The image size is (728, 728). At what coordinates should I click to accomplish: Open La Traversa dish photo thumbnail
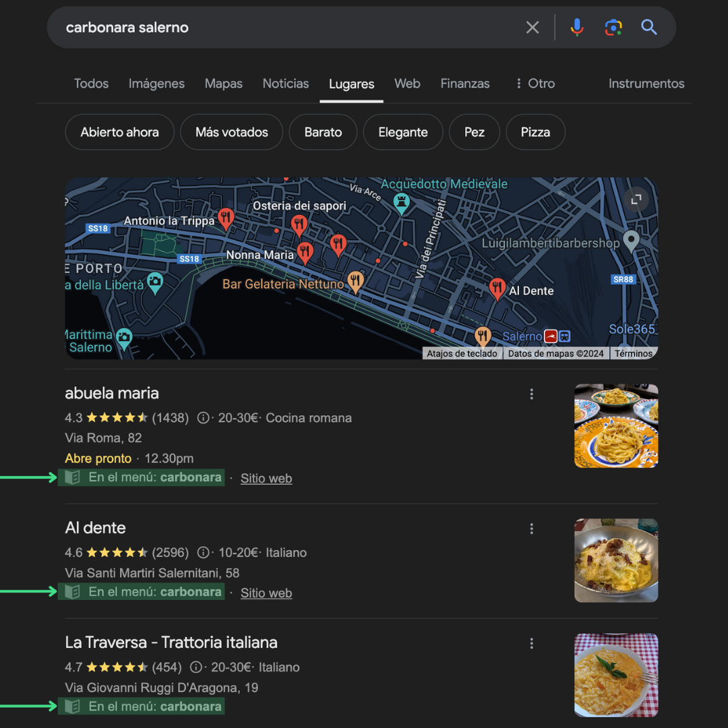click(616, 675)
